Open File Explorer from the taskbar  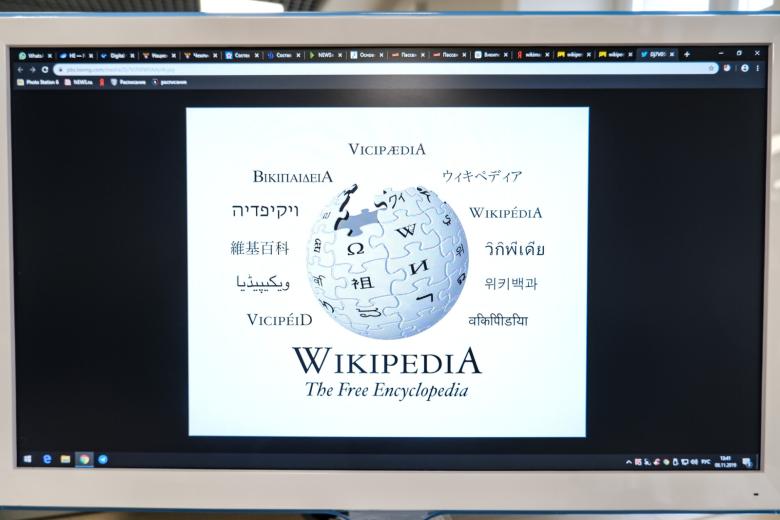65,459
